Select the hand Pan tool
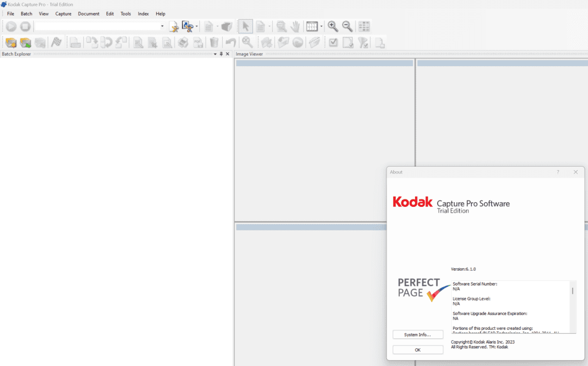Image resolution: width=588 pixels, height=366 pixels. point(296,26)
